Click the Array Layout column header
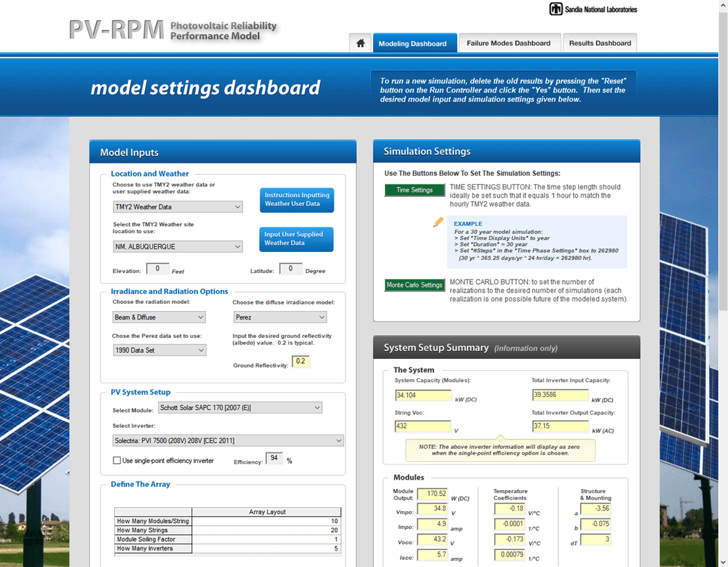 pyautogui.click(x=267, y=512)
